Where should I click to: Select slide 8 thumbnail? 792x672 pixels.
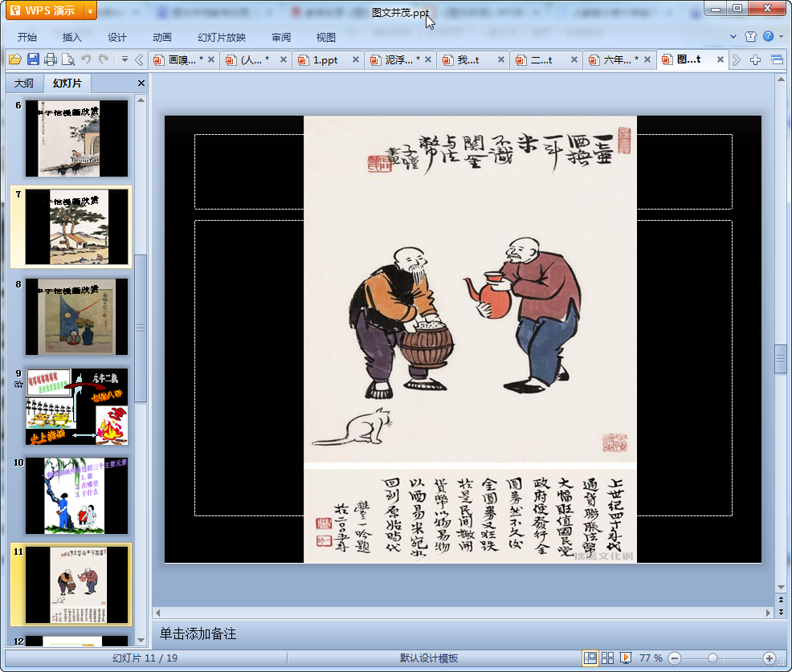76,316
